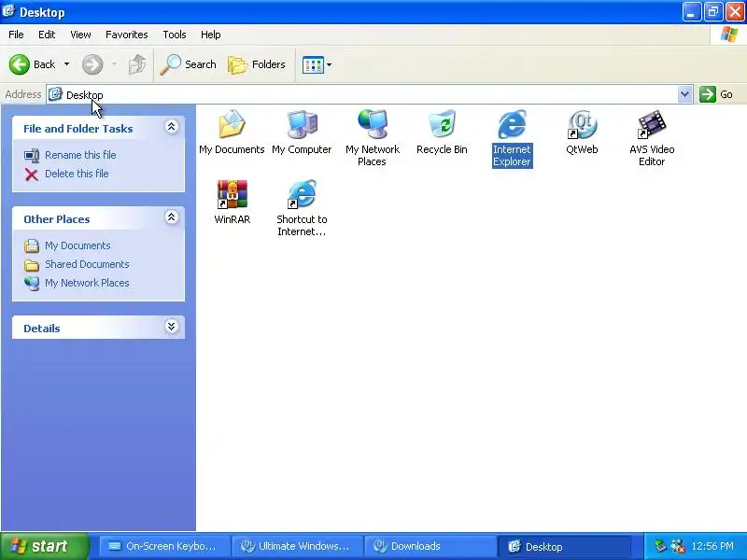Click the network connection tray icon
Screen dimensions: 747x560
660,546
